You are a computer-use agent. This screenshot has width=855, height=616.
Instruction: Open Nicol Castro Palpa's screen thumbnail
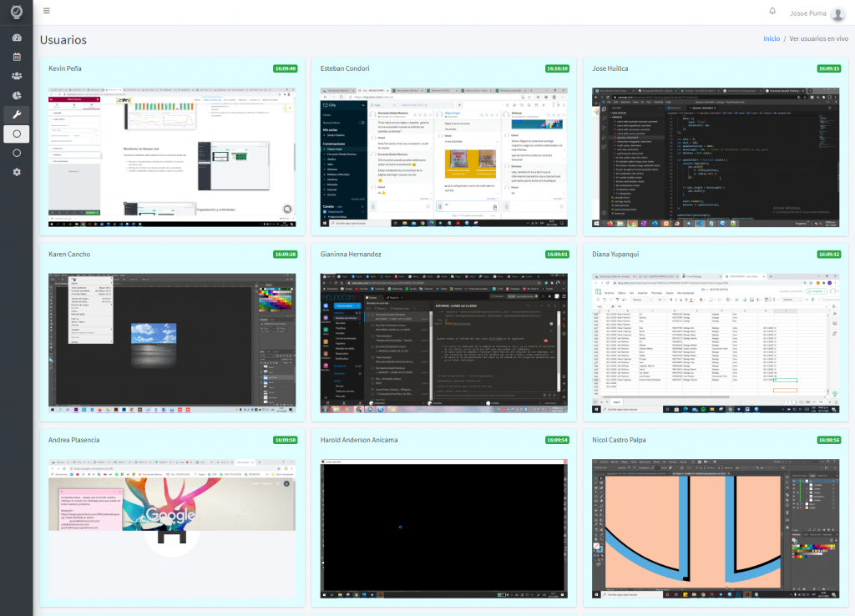(x=716, y=529)
